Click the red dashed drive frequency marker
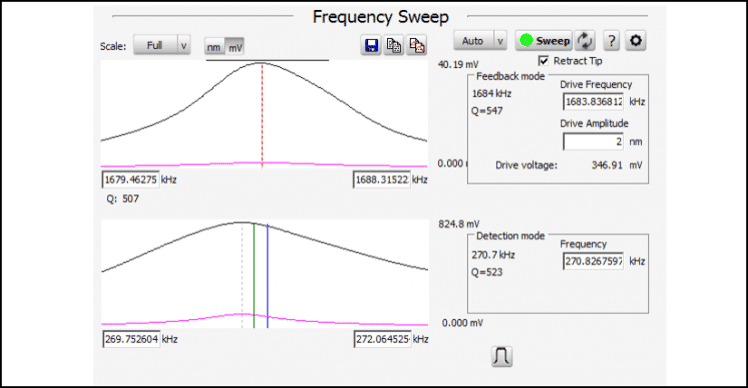 click(262, 115)
